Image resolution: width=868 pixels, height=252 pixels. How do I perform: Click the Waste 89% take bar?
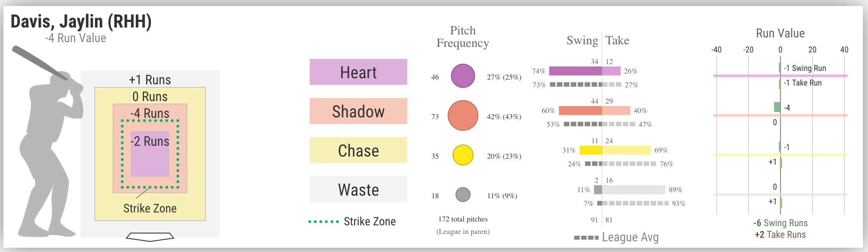point(634,190)
